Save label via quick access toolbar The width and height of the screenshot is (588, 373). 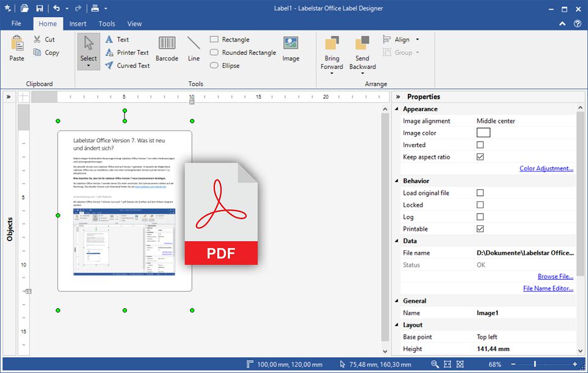[39, 9]
